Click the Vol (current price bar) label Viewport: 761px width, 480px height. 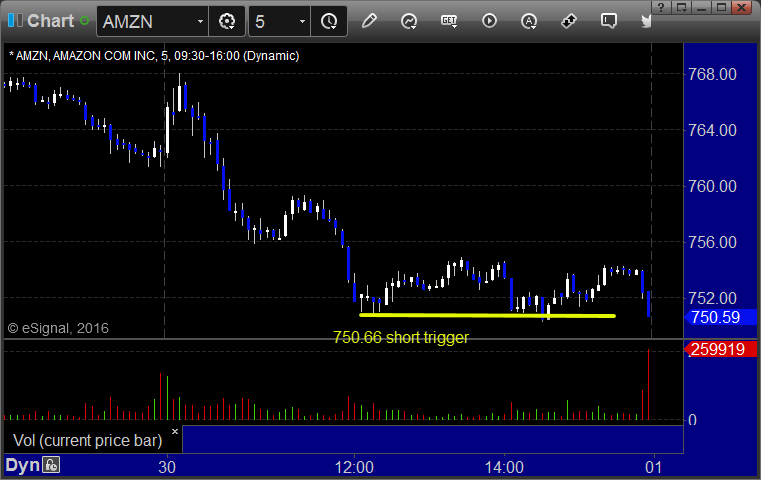[87, 440]
